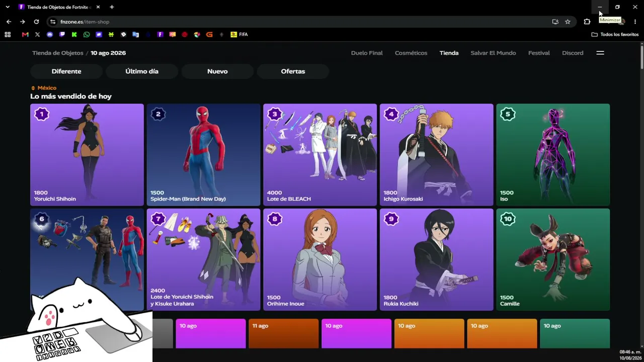Open the Yoruichi Shihoin item card
The image size is (644, 362).
[x=87, y=155]
